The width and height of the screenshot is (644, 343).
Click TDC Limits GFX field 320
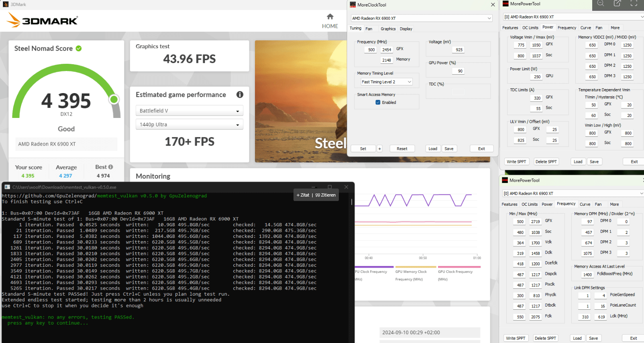(x=537, y=98)
